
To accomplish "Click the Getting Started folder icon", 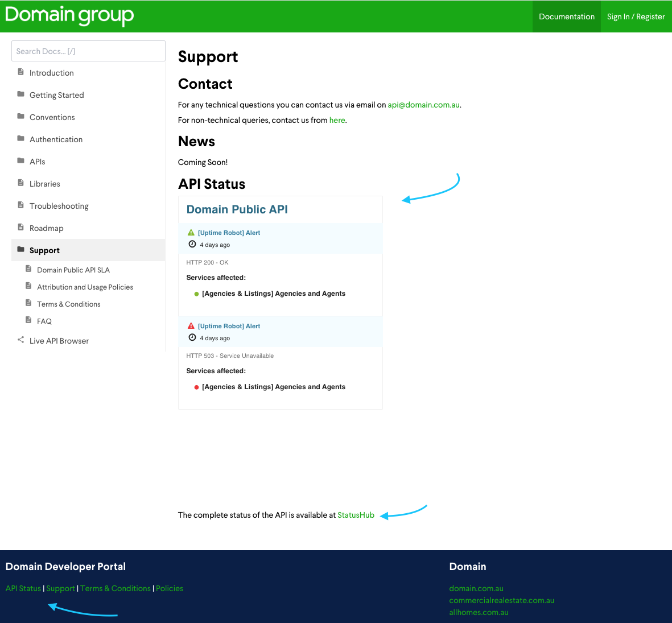I will click(x=20, y=94).
